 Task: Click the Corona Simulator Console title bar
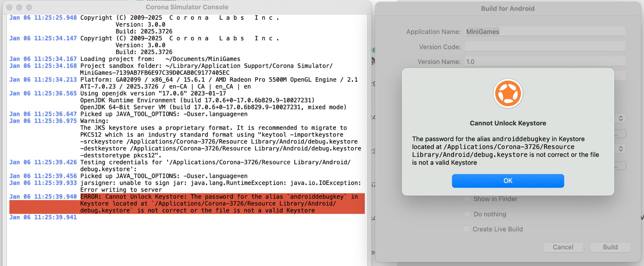tap(187, 7)
